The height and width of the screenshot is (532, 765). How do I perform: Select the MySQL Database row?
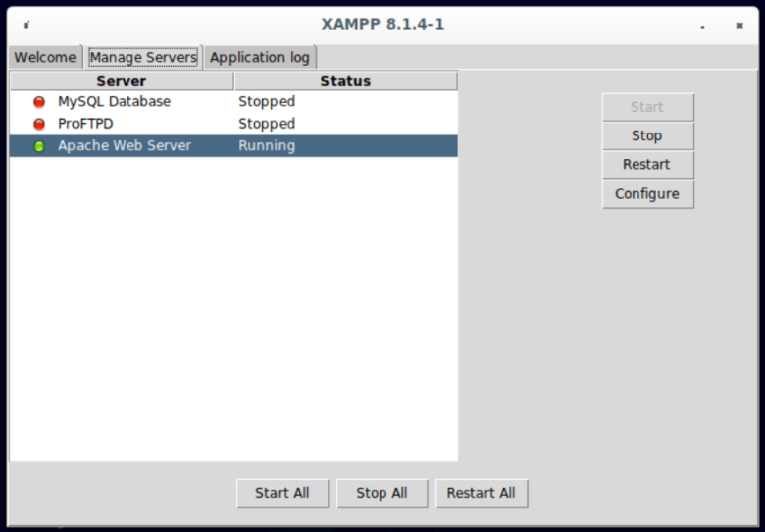pyautogui.click(x=234, y=101)
